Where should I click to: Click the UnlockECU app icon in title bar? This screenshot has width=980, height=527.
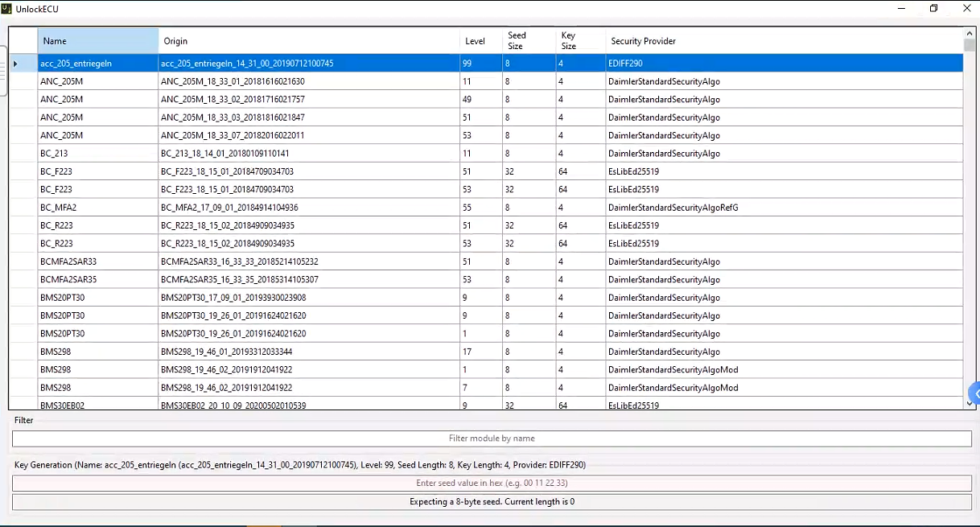pyautogui.click(x=6, y=9)
